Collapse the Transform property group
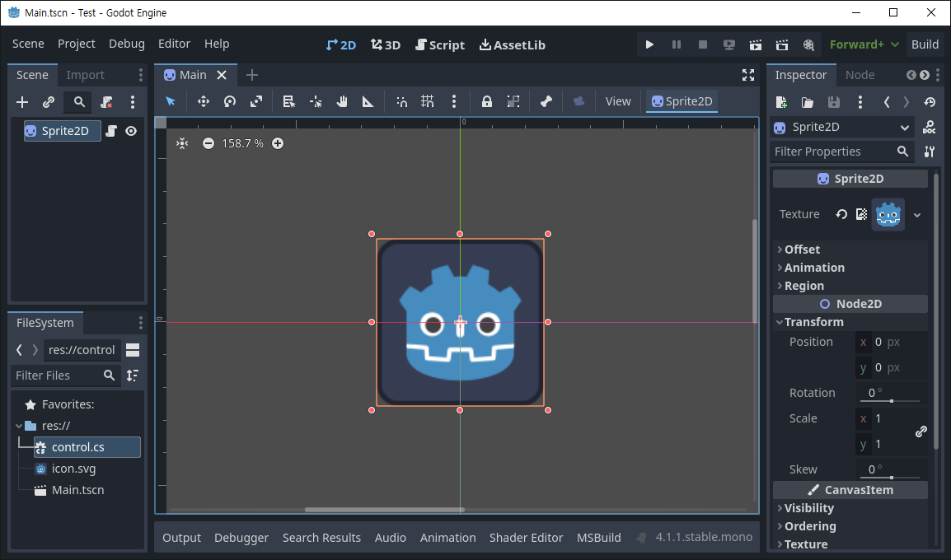 (x=851, y=322)
